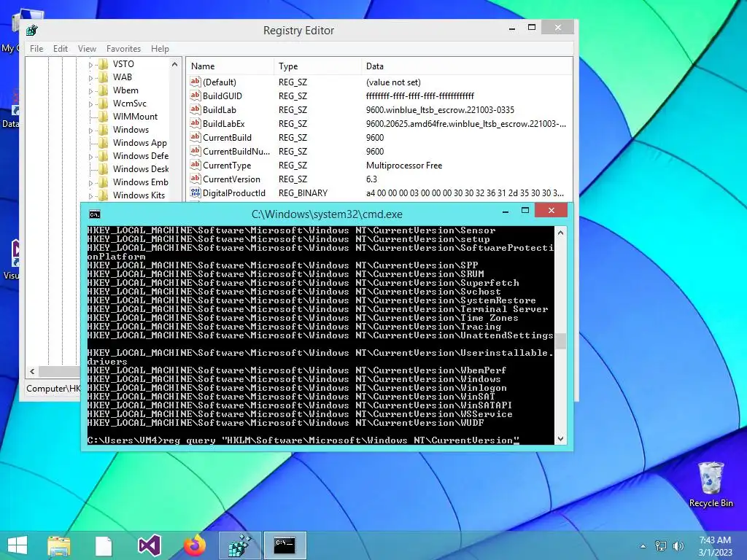Viewport: 747px width, 560px height.
Task: Click BuildLab data 9600.winblue_ltsb_escrow.221003-0335
Action: (x=440, y=110)
